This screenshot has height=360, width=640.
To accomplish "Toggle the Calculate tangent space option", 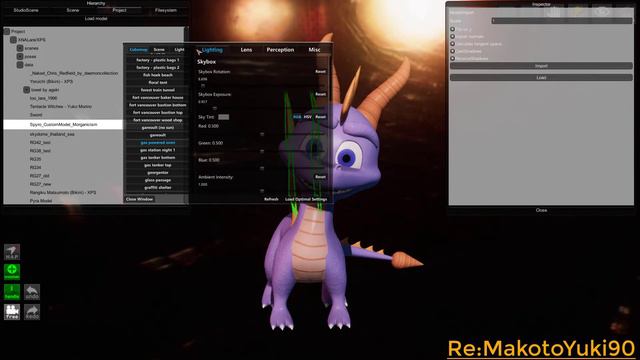I will click(x=452, y=44).
